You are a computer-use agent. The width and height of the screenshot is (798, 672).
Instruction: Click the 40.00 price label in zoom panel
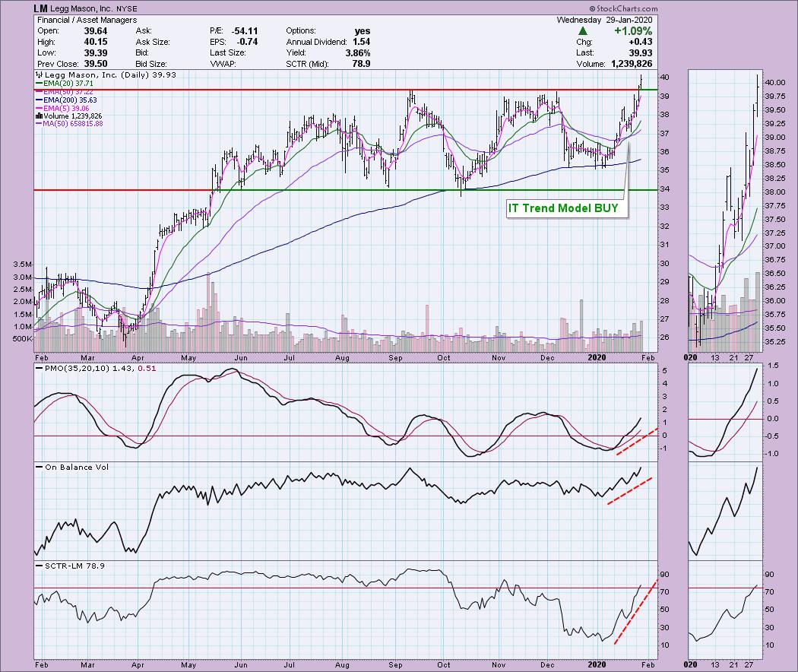(x=775, y=82)
